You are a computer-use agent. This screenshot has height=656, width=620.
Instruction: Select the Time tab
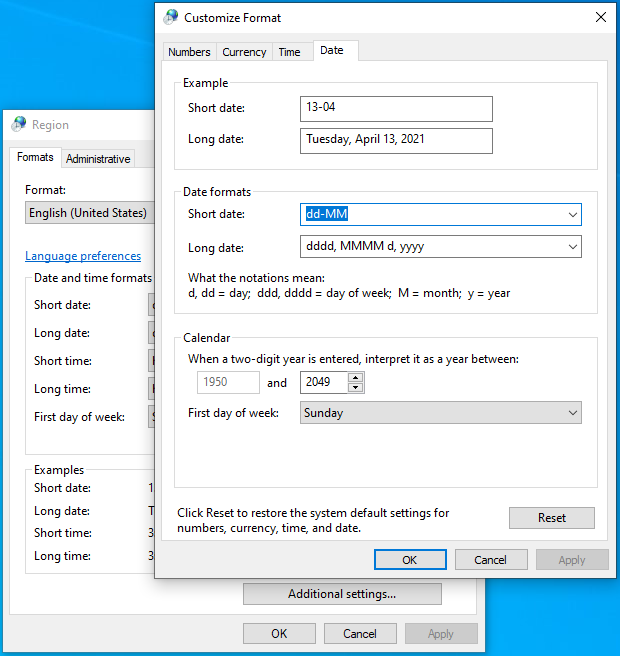click(290, 52)
